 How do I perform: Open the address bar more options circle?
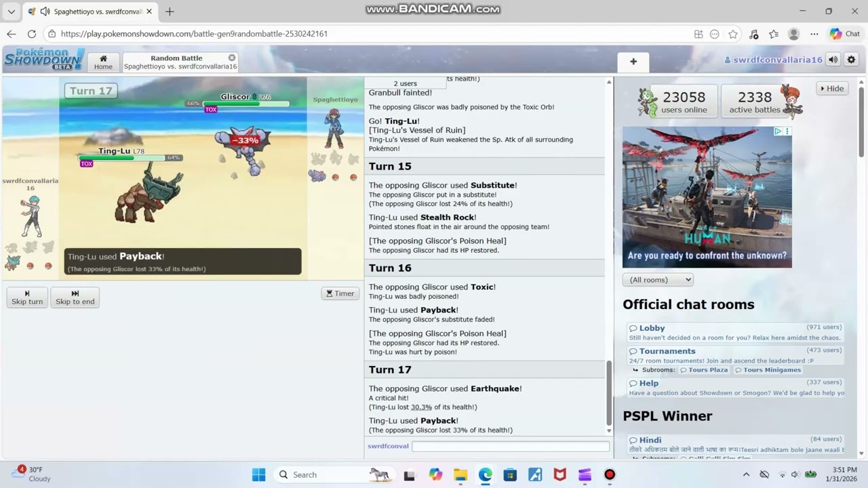click(x=715, y=34)
